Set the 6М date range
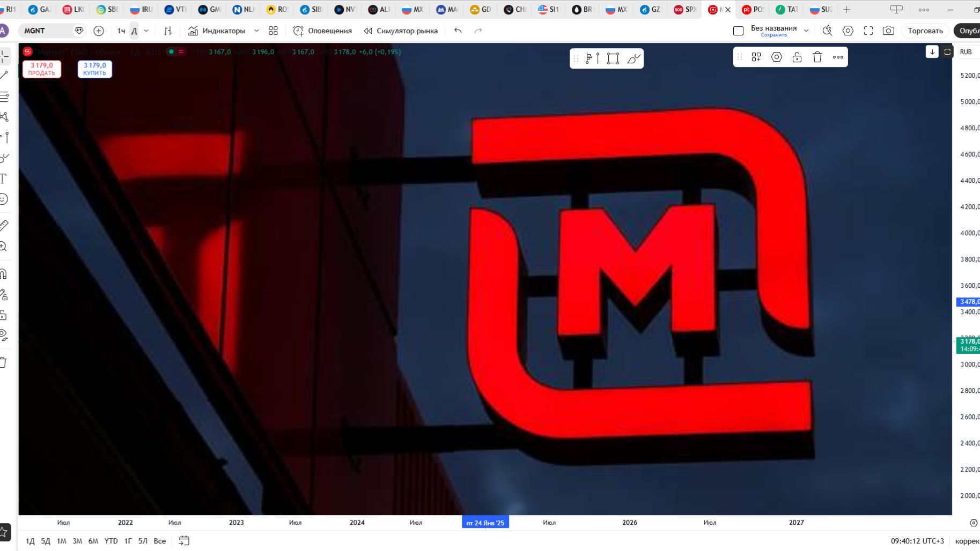This screenshot has height=551, width=980. point(93,541)
